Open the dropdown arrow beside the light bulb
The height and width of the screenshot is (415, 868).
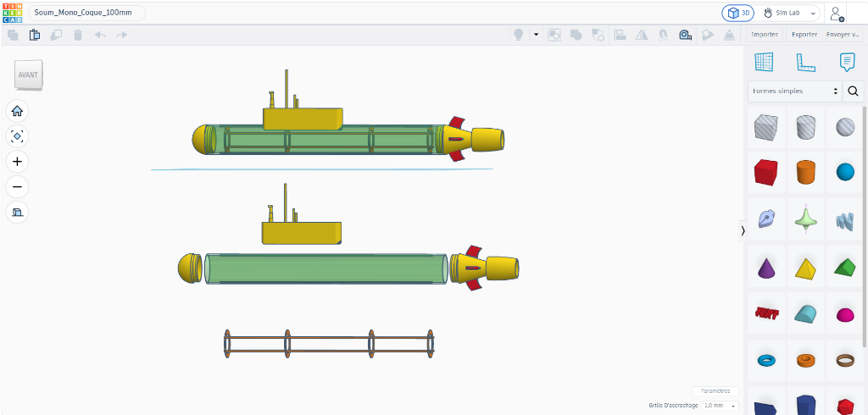point(536,35)
